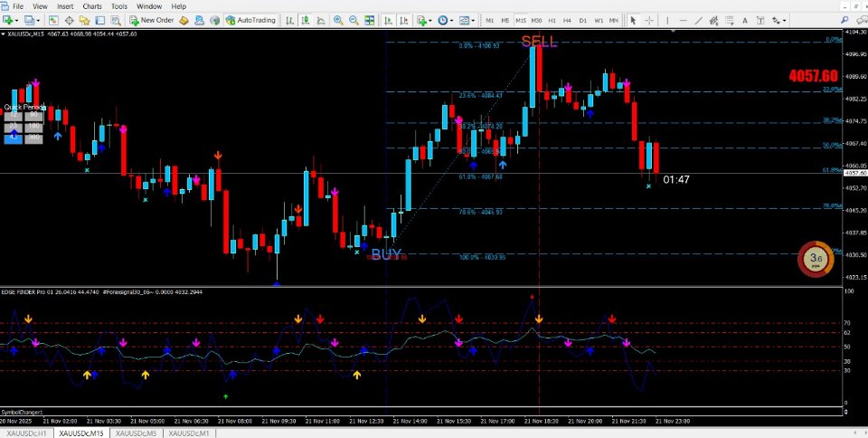Switch chart to Line Chart mode
Screen dimensions: 868x438
click(x=321, y=21)
